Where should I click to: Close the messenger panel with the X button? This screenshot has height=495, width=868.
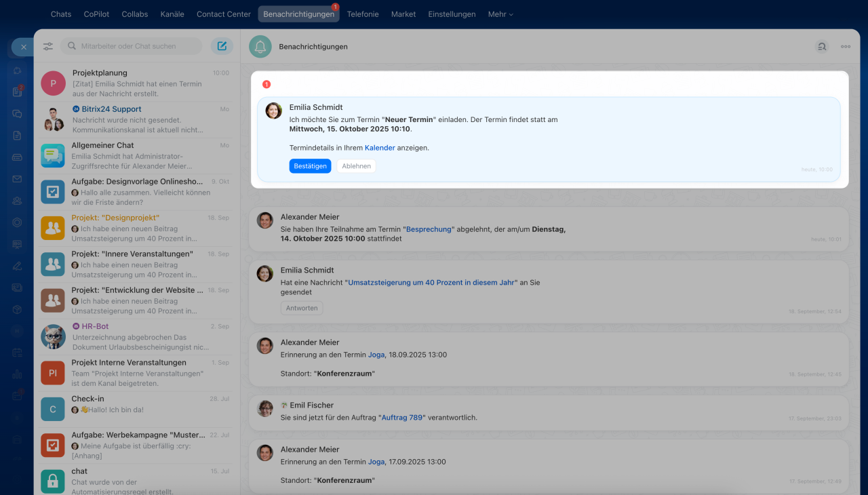[23, 47]
